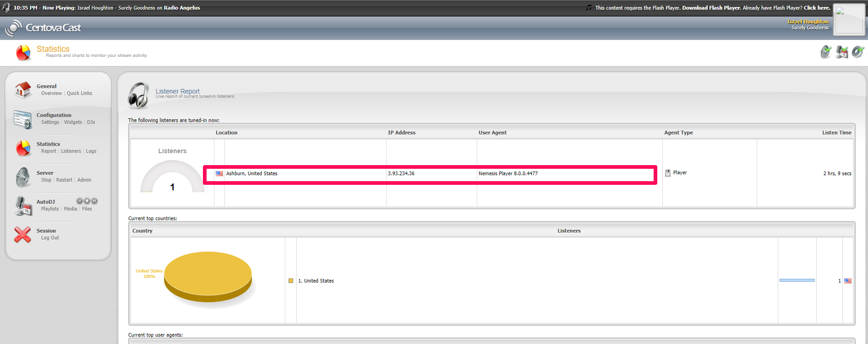
Task: Click the Server satellite dish icon
Action: 22,177
